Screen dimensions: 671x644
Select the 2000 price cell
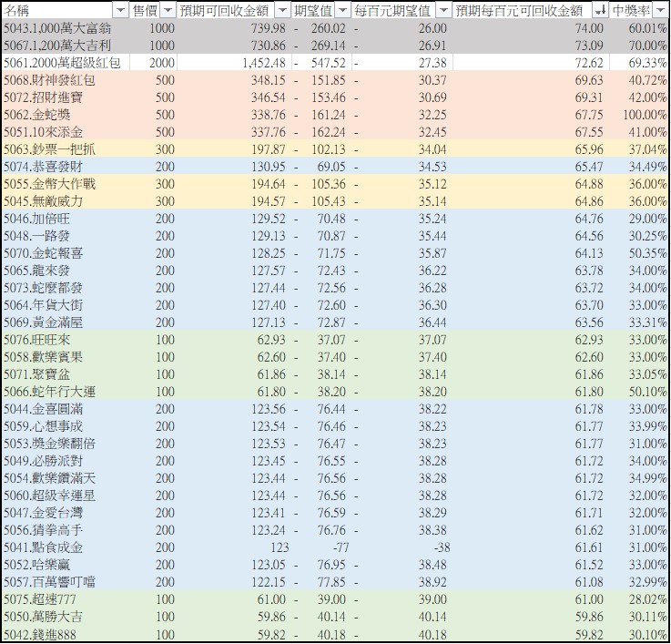pos(163,63)
